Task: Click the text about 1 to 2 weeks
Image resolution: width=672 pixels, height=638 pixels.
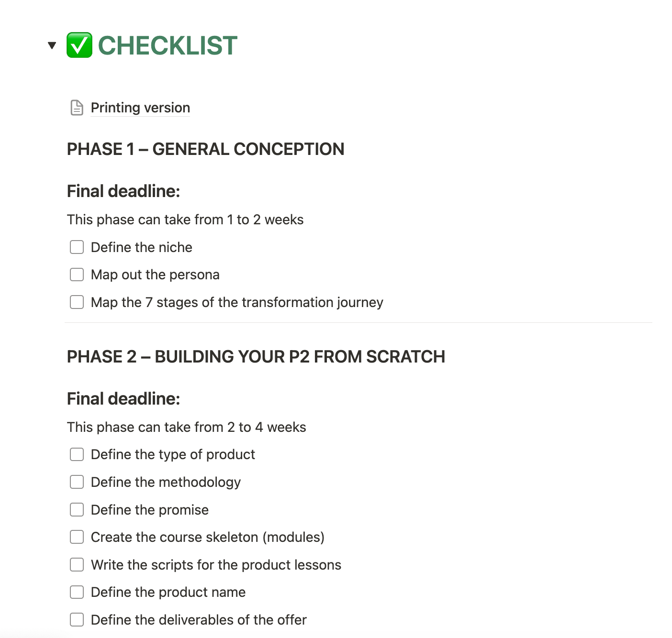Action: tap(185, 220)
